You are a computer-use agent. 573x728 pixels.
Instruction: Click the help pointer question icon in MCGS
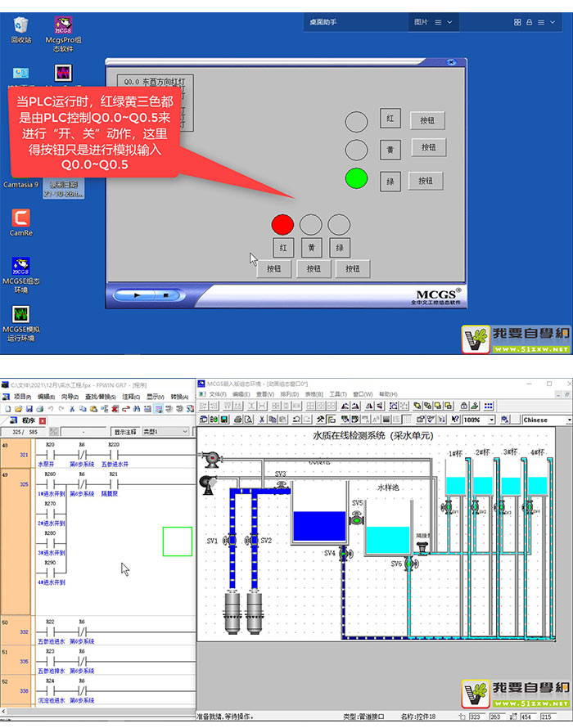pyautogui.click(x=455, y=420)
